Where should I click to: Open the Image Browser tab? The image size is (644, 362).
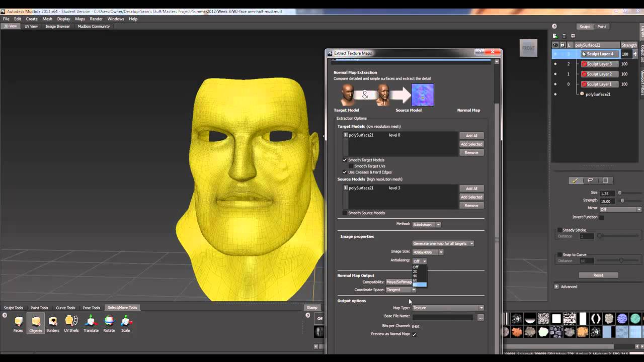pyautogui.click(x=58, y=26)
